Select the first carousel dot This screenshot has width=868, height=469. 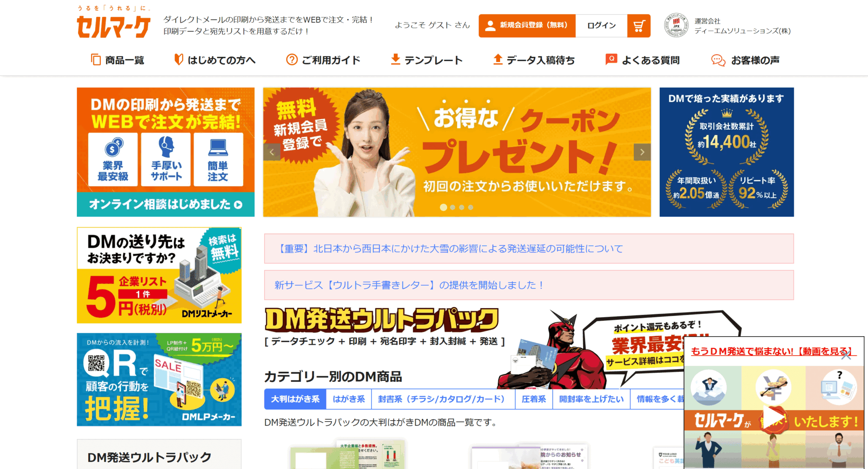coord(443,207)
